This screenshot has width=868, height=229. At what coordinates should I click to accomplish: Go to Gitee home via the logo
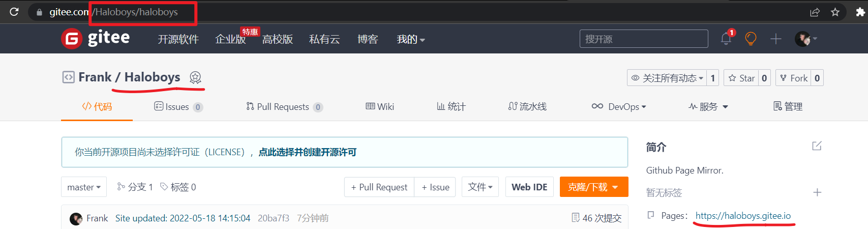coord(96,38)
